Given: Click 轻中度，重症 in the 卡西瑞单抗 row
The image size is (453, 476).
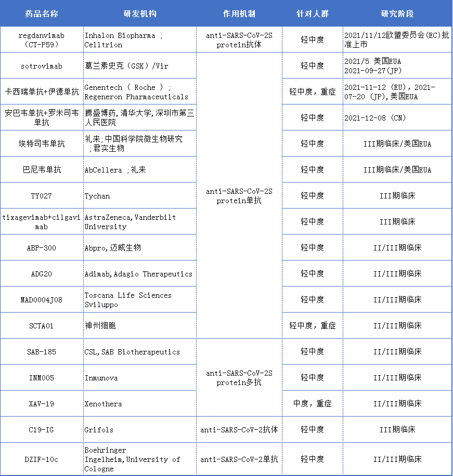Looking at the screenshot, I should (313, 91).
